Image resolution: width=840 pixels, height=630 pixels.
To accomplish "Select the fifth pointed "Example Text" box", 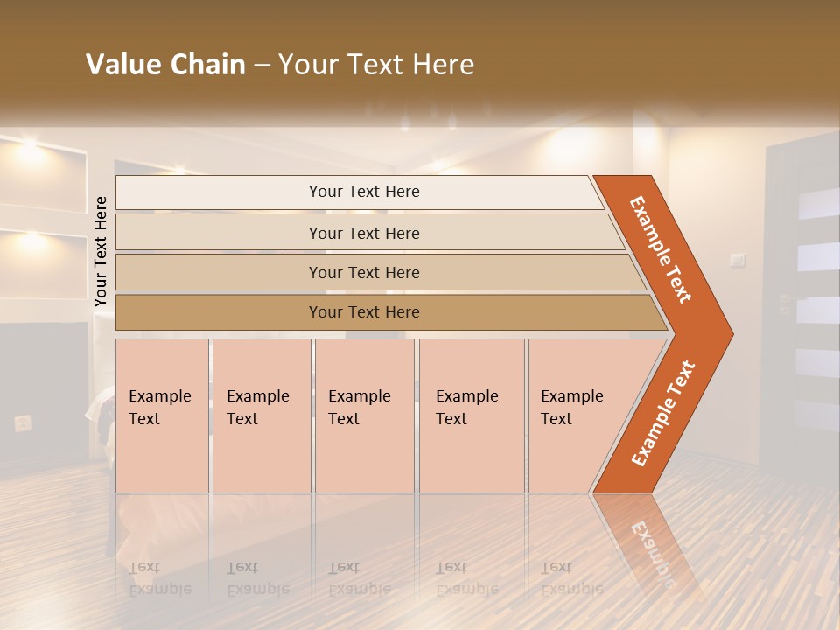I will pos(577,415).
